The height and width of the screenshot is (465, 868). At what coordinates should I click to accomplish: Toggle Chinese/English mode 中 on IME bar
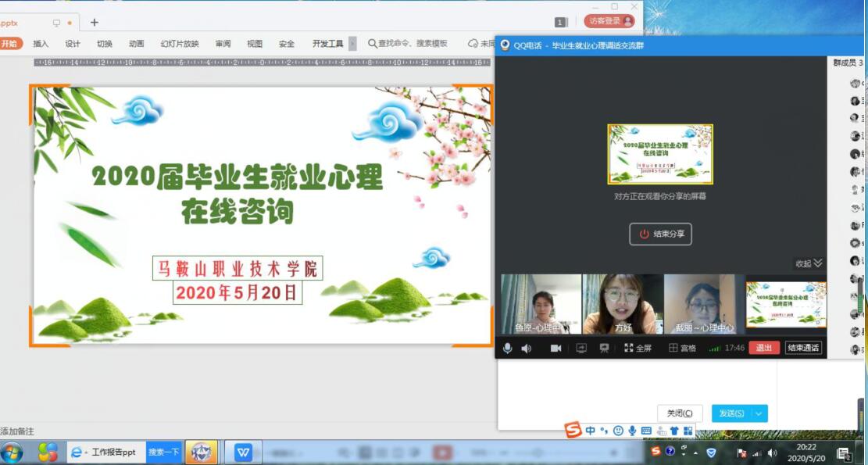pyautogui.click(x=590, y=430)
